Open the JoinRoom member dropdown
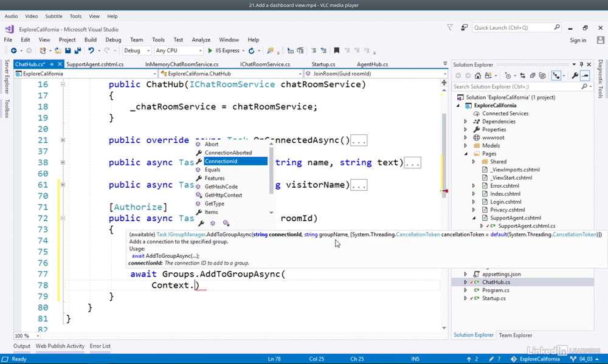The height and width of the screenshot is (364, 608). tap(375, 74)
